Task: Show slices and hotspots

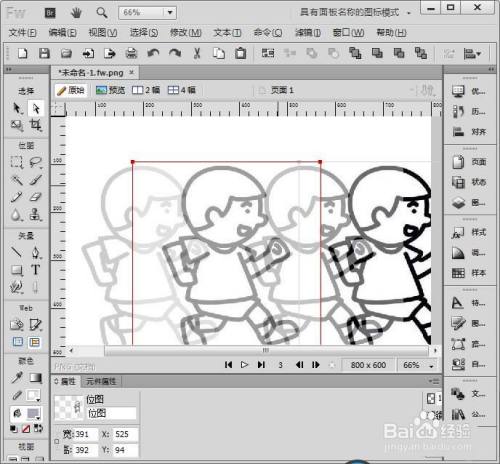Action: point(34,342)
